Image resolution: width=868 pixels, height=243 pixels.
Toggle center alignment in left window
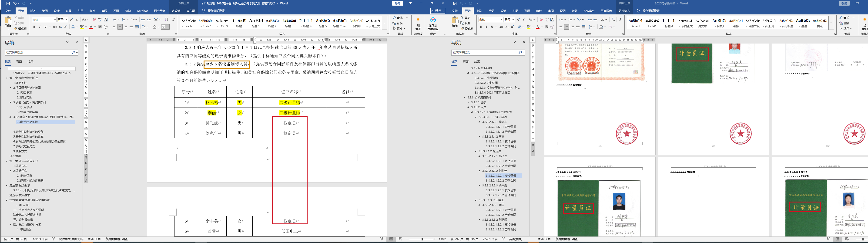120,27
